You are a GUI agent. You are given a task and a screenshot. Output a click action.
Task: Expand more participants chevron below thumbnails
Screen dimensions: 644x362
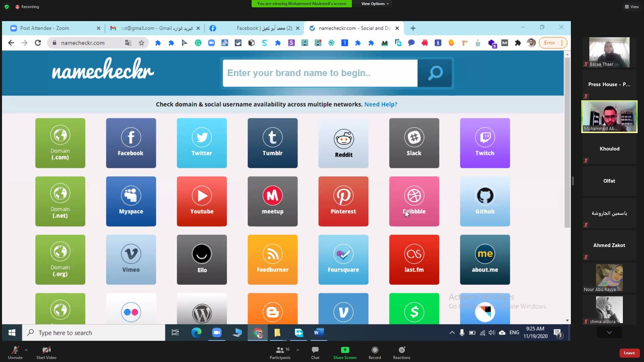click(609, 333)
